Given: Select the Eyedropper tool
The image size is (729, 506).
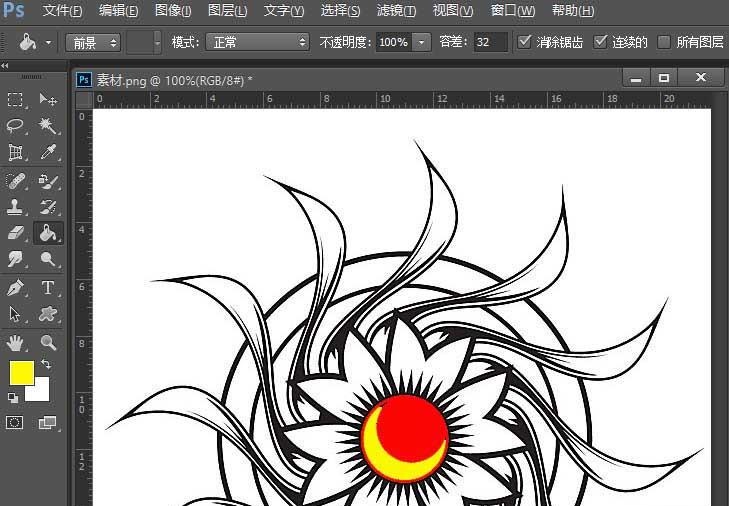Looking at the screenshot, I should pyautogui.click(x=48, y=152).
